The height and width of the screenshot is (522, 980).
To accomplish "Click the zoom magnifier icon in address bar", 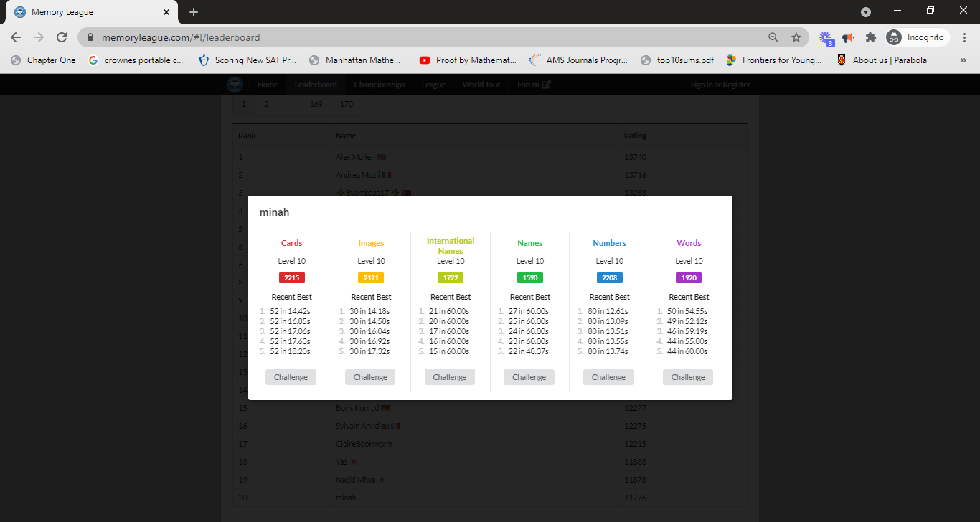I will [773, 37].
